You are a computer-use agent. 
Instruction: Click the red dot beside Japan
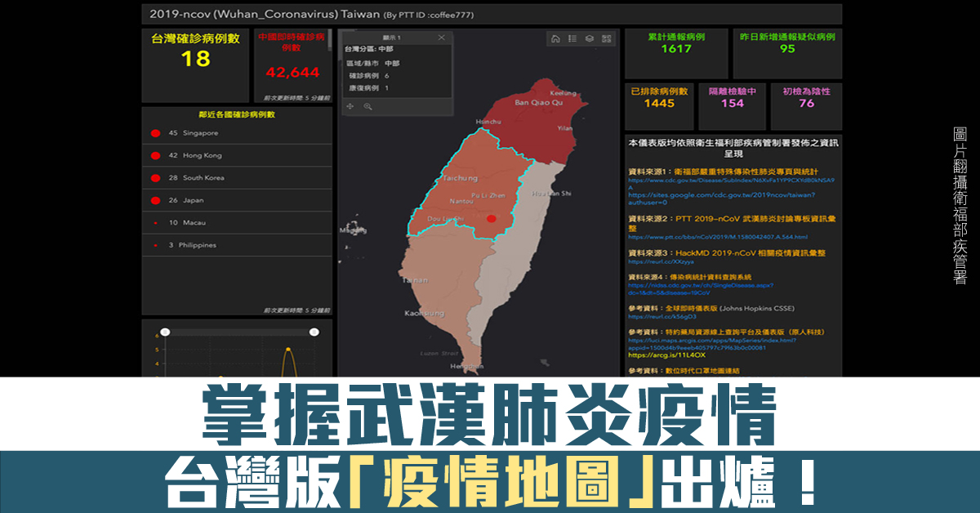(x=154, y=200)
